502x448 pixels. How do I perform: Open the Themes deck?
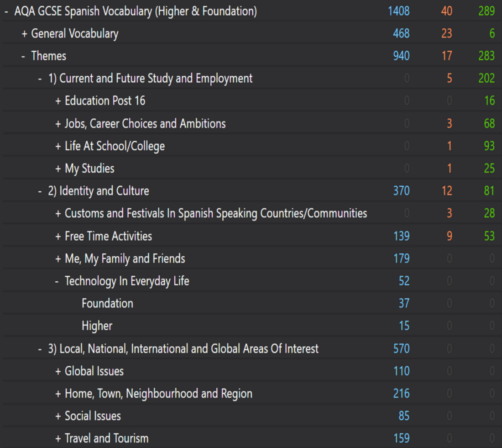(49, 56)
